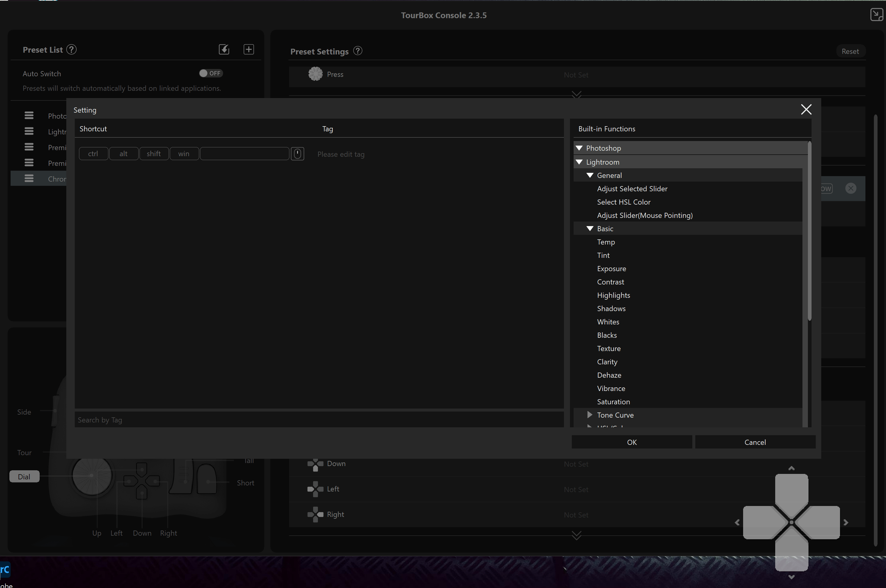Choose the Highlights function
The width and height of the screenshot is (886, 588).
(613, 295)
